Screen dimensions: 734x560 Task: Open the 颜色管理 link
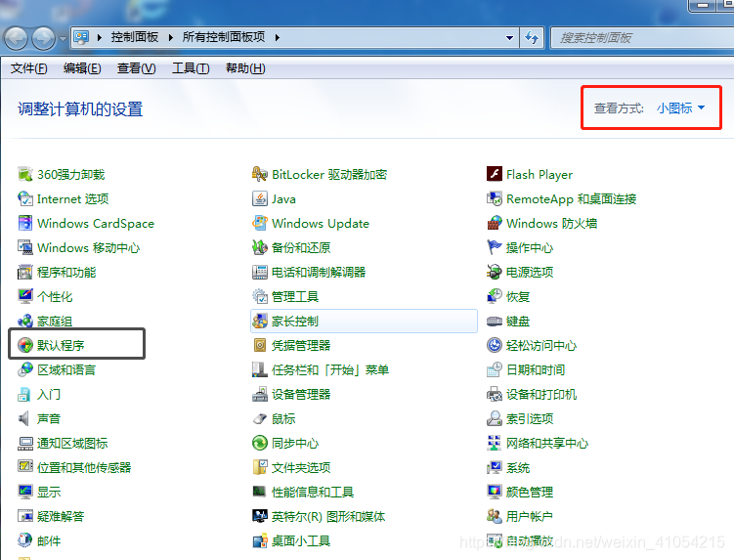[530, 492]
